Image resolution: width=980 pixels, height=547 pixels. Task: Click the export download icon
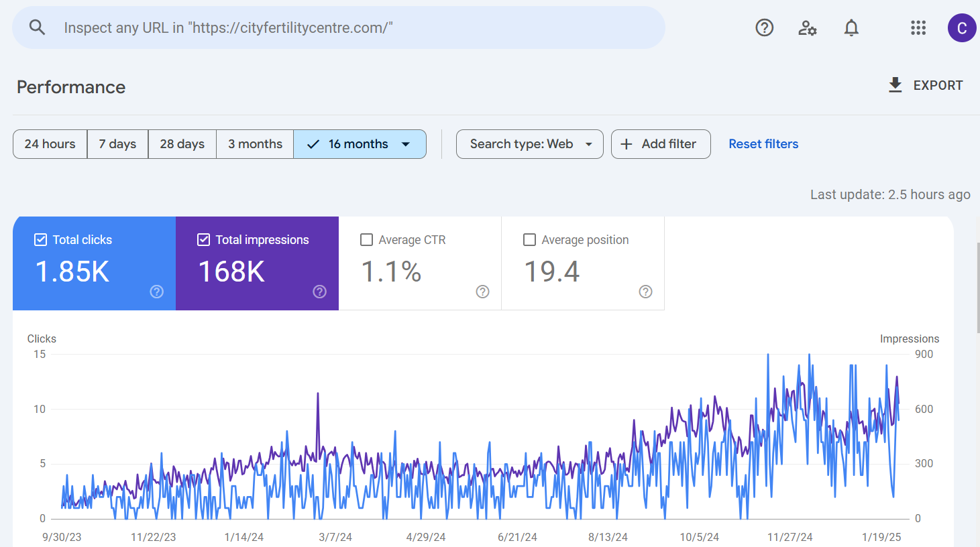[x=895, y=85]
